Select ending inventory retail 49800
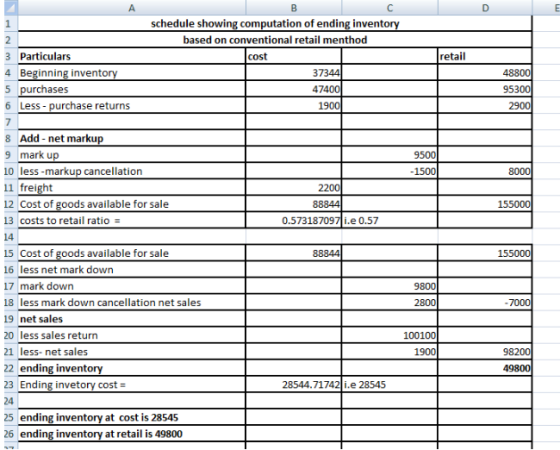Screen dimensions: 560x450 (485, 368)
